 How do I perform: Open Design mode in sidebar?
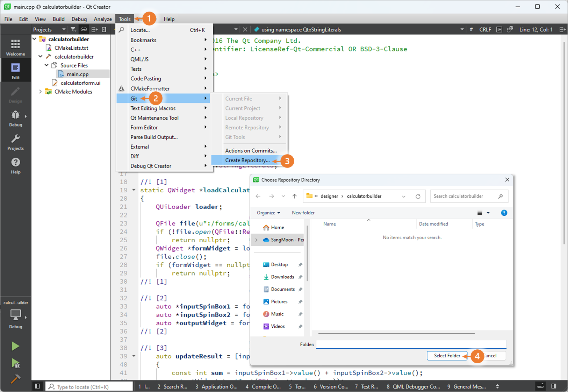(15, 94)
